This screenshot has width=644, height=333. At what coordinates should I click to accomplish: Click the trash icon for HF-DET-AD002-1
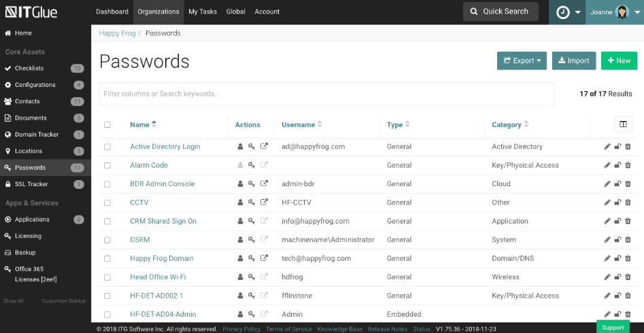pyautogui.click(x=628, y=296)
